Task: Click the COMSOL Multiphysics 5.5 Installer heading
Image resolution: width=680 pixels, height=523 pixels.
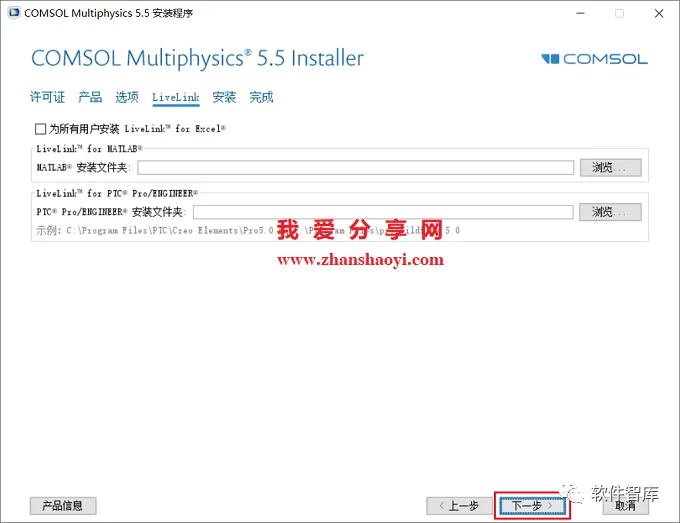Action: [197, 59]
